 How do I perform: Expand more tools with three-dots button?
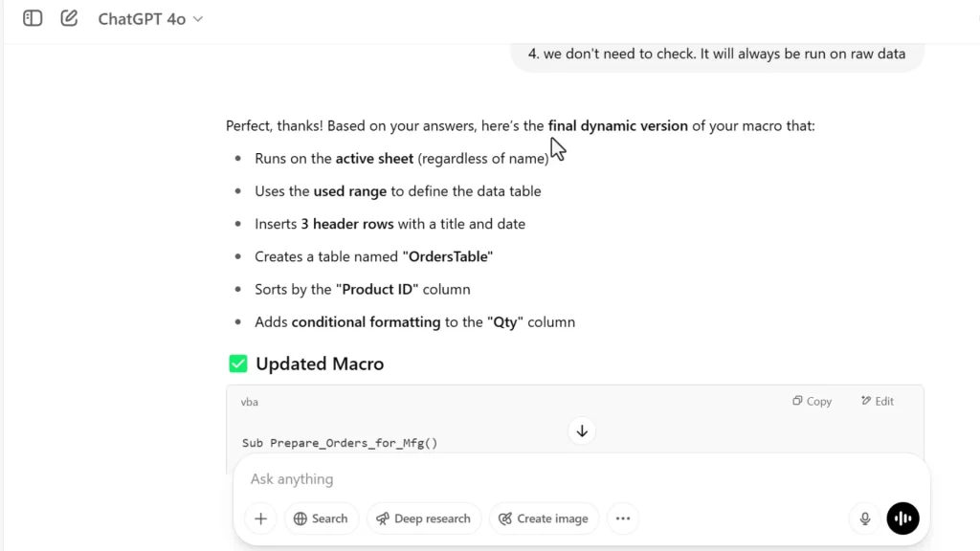pyautogui.click(x=623, y=518)
